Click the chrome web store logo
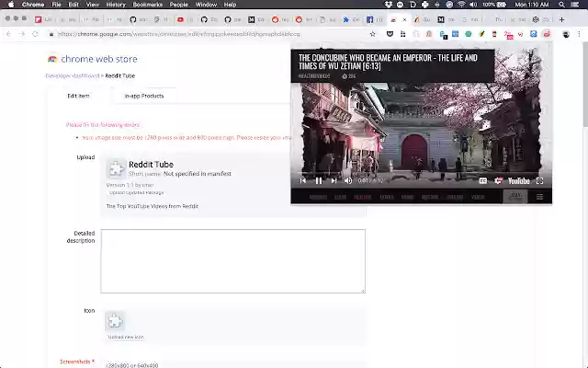Screen dimensions: 588x368 point(92,59)
